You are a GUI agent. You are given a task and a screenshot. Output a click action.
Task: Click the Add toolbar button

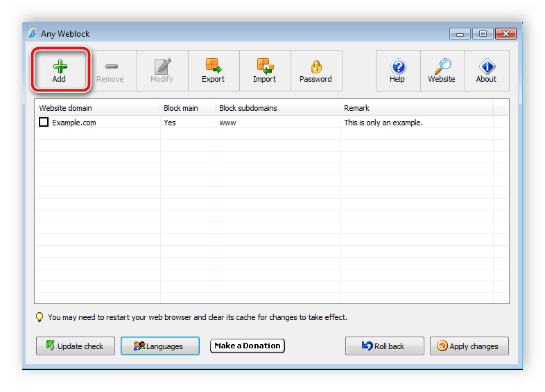tap(60, 71)
